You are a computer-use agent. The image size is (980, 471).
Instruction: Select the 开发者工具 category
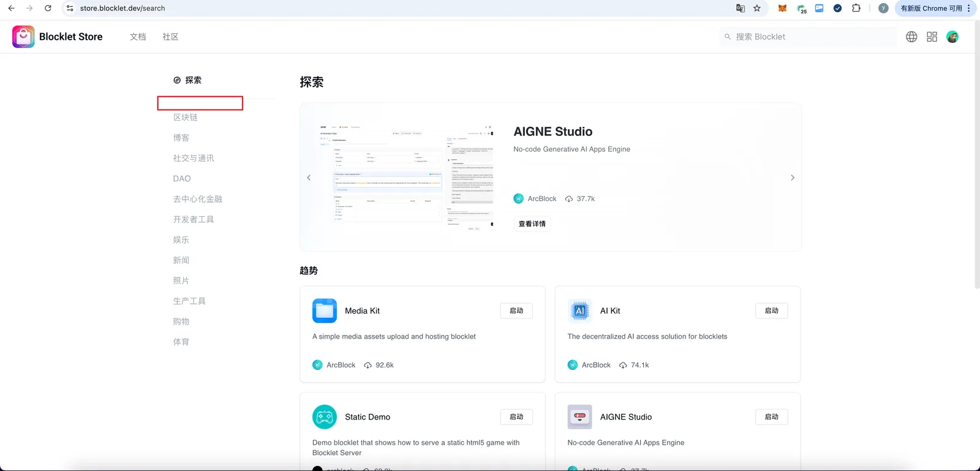coord(194,219)
